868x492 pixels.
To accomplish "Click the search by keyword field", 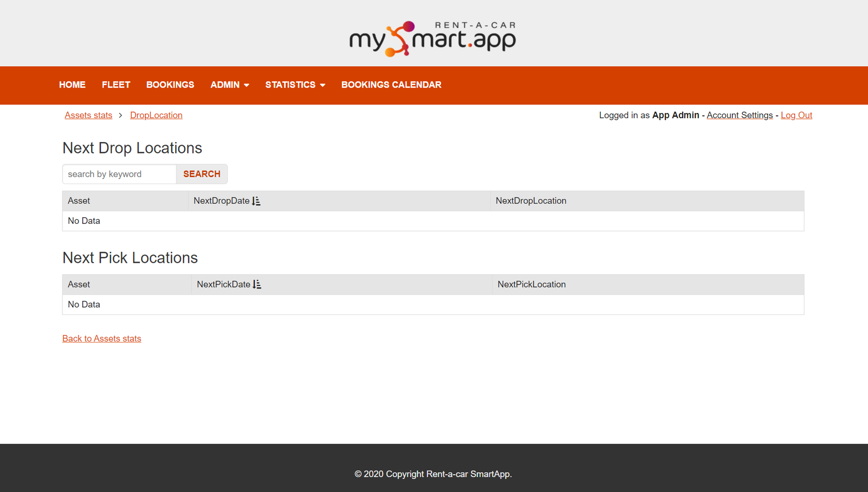I will point(119,174).
